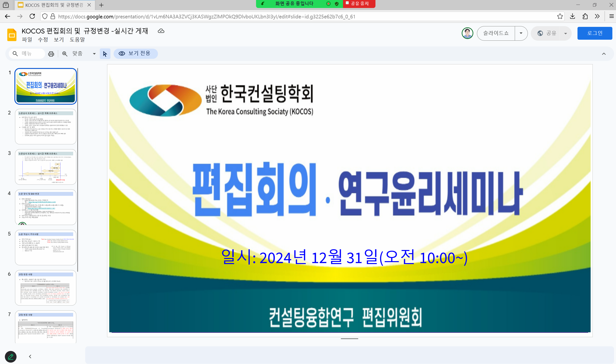Open the 파일 menu
616x364 pixels.
tap(27, 39)
